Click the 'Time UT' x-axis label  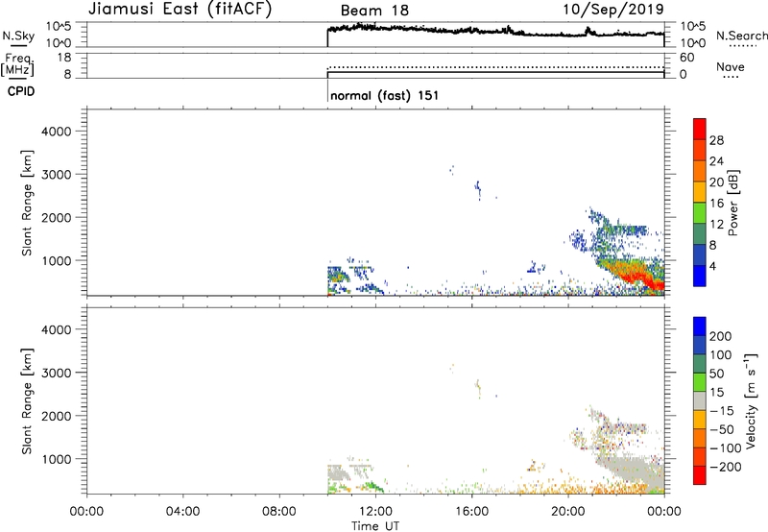click(375, 526)
